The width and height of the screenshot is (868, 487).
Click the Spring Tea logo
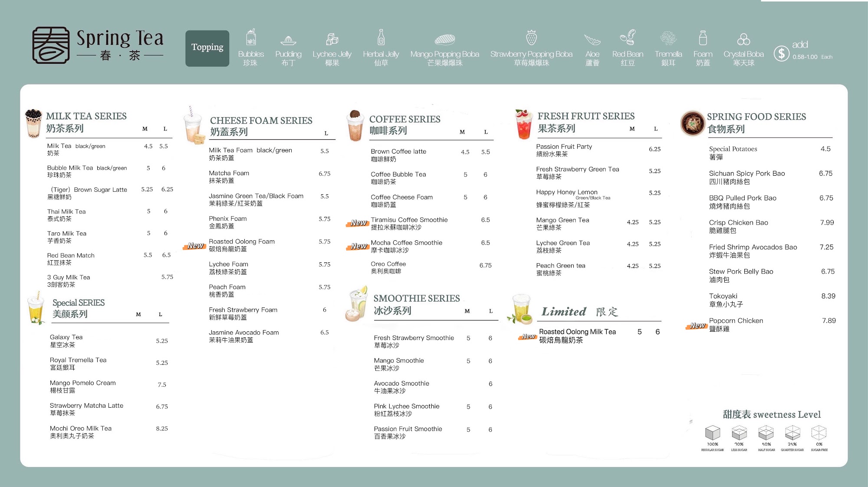pyautogui.click(x=98, y=45)
